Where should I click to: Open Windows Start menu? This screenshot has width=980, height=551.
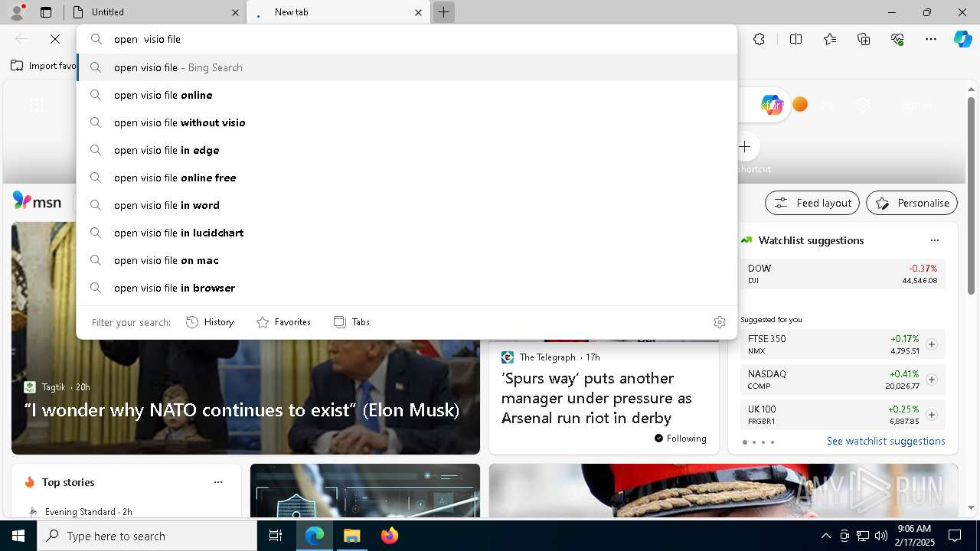click(x=18, y=536)
